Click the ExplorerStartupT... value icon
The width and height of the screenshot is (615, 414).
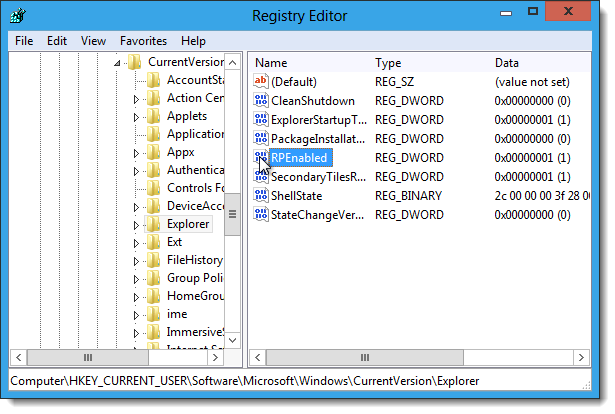pyautogui.click(x=261, y=120)
